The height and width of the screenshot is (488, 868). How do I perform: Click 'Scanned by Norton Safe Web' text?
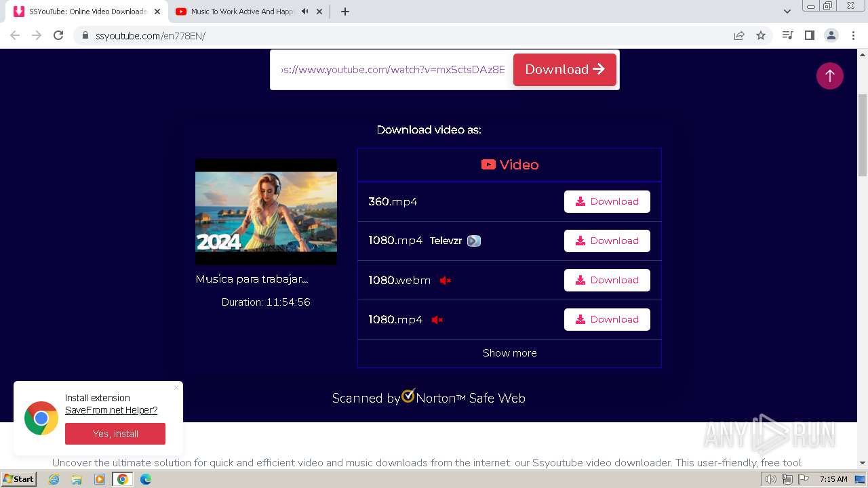[x=429, y=398]
